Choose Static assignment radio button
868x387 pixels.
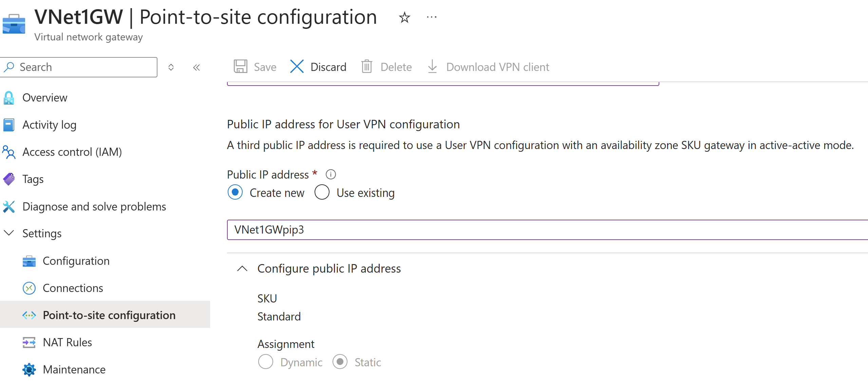[x=340, y=362]
